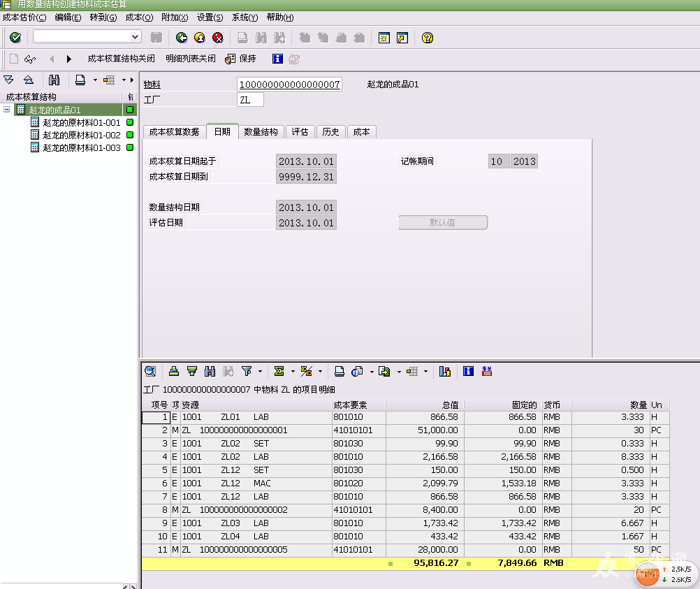
Task: Open the print dropdown arrow in the costing structure toolbar
Action: 95,80
